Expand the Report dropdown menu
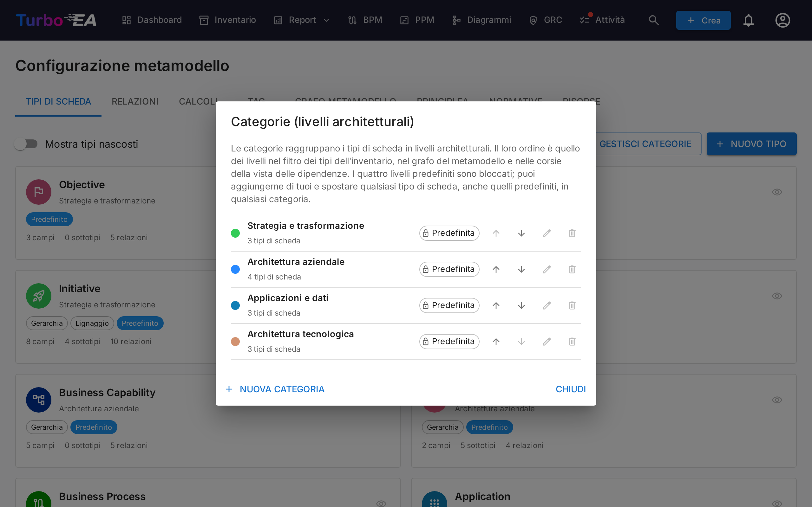This screenshot has width=812, height=507. pyautogui.click(x=302, y=20)
